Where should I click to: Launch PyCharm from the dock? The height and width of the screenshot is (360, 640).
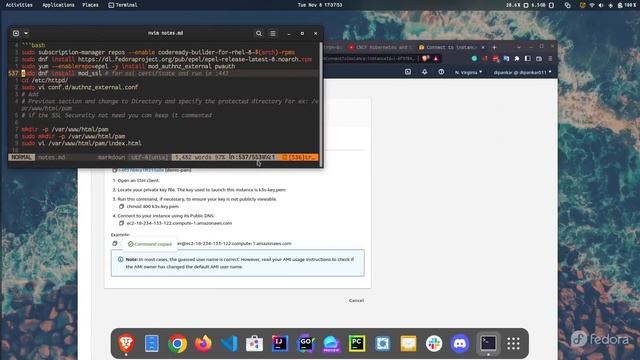(x=357, y=343)
